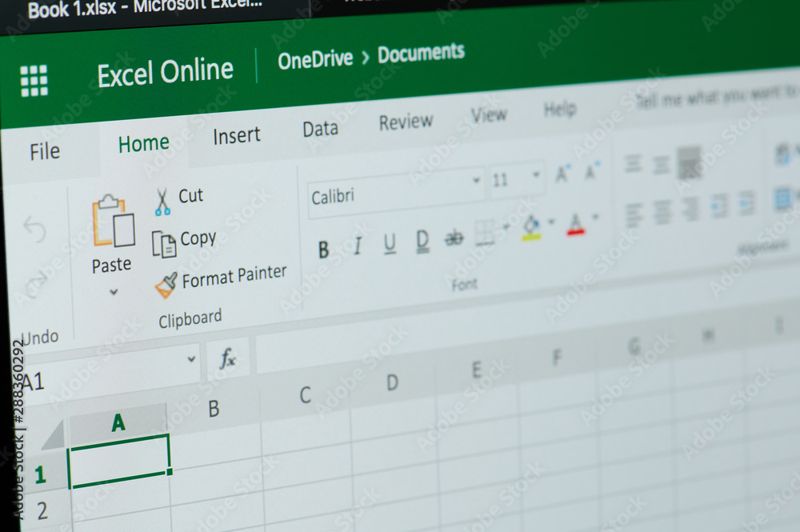Open the Help tab
Screen dimensions: 800x532
(560, 109)
